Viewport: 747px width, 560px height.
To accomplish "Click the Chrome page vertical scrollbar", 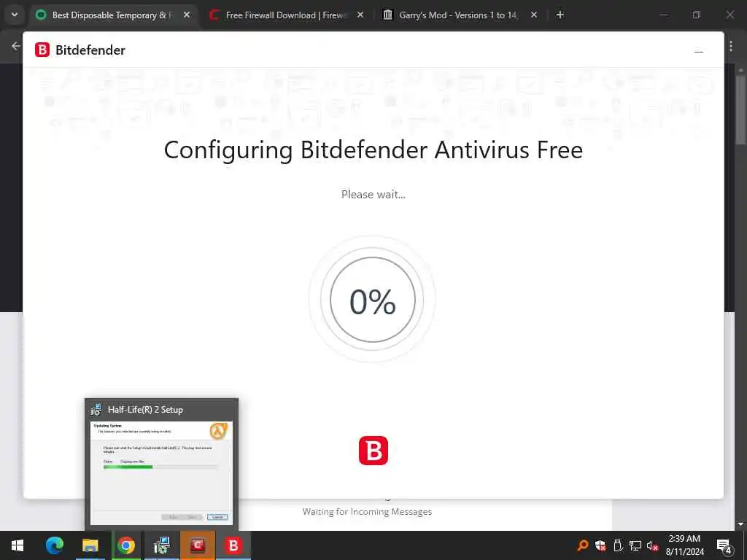I will (740, 109).
